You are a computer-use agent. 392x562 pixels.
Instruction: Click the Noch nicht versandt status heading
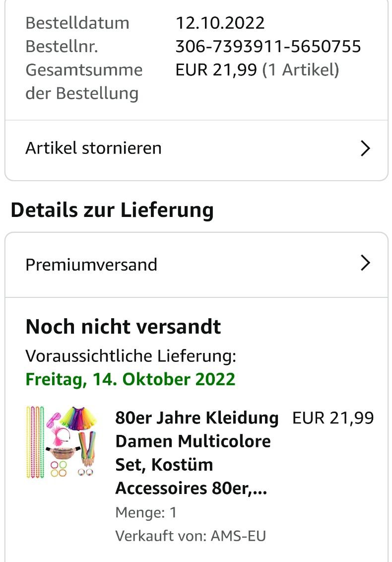point(123,327)
